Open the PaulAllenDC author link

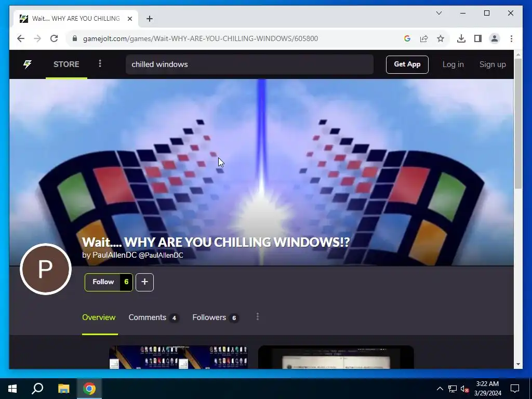click(x=132, y=255)
